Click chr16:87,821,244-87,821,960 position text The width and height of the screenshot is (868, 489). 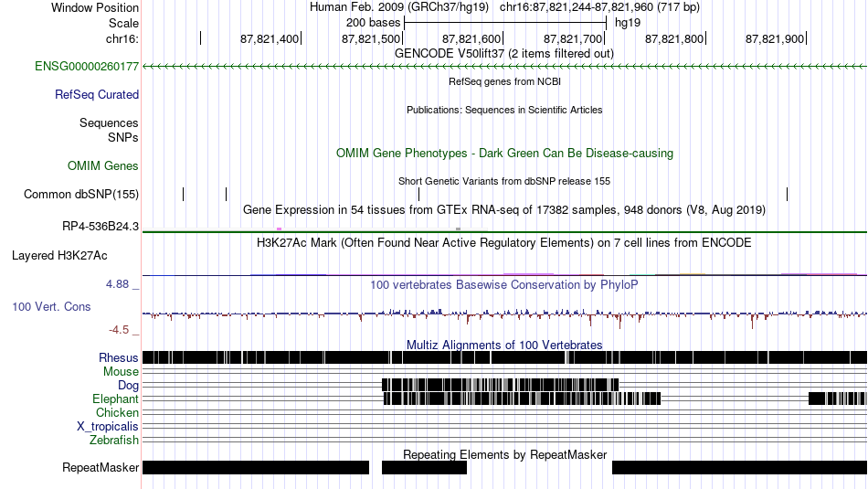click(599, 7)
